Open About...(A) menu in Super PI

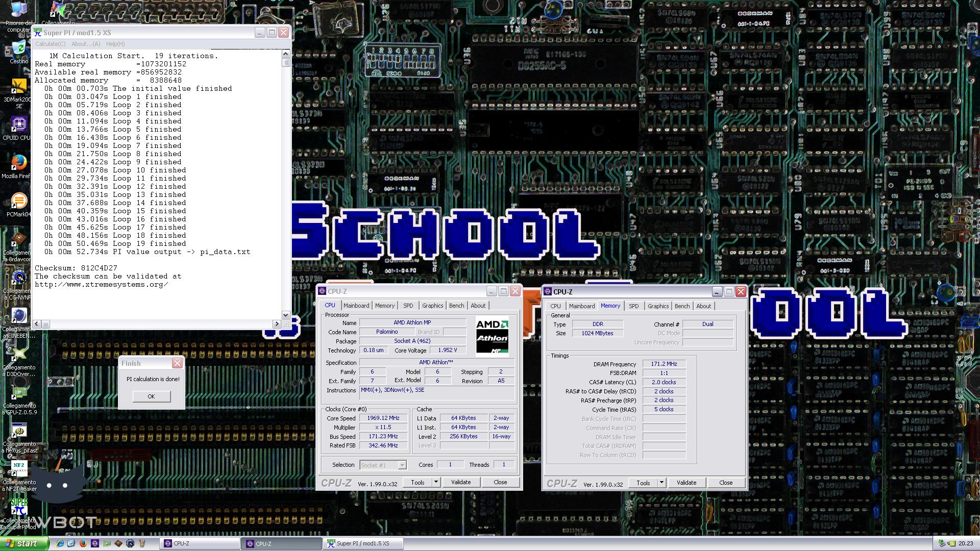pyautogui.click(x=86, y=44)
